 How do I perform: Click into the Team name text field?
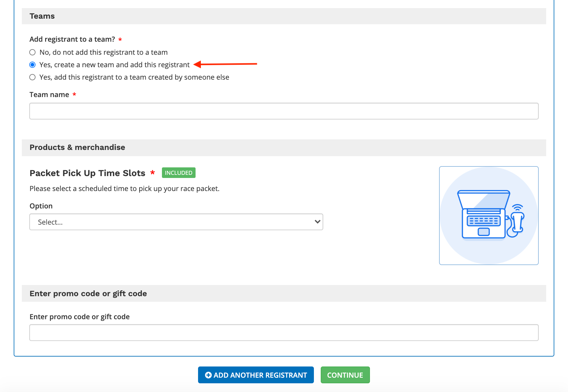(284, 111)
